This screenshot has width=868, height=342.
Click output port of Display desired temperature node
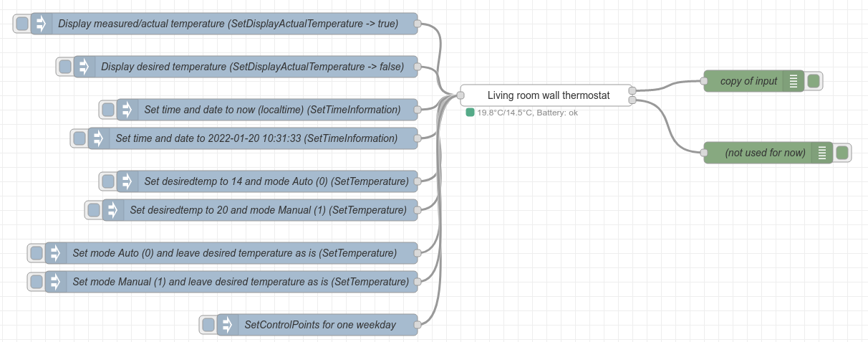pos(418,67)
